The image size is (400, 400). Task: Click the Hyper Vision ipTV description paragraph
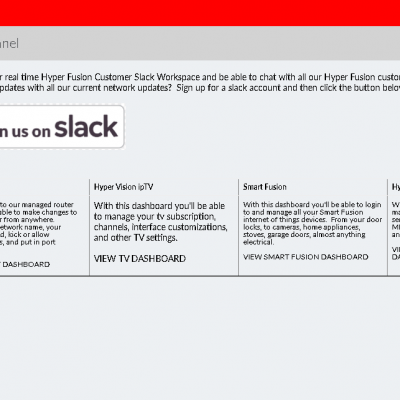[160, 222]
